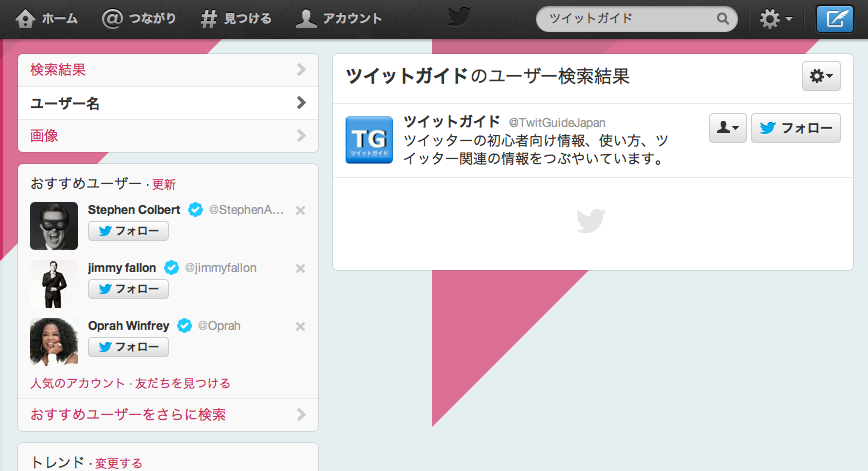
Task: Open アカウント (Account) page
Action: (x=339, y=19)
